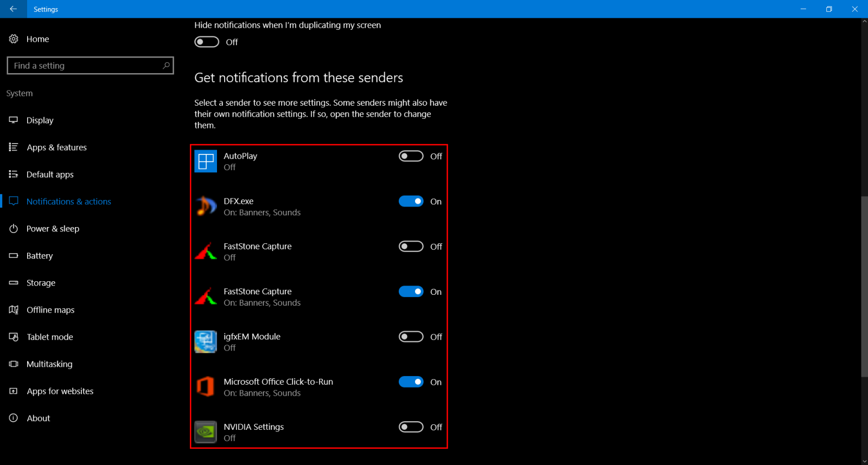868x465 pixels.
Task: Open About page
Action: pyautogui.click(x=39, y=418)
